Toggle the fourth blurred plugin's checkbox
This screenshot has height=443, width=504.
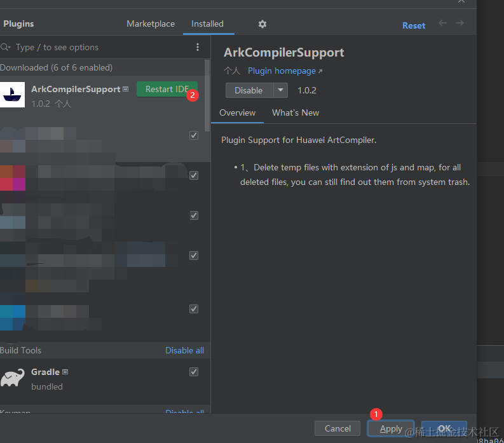(194, 256)
